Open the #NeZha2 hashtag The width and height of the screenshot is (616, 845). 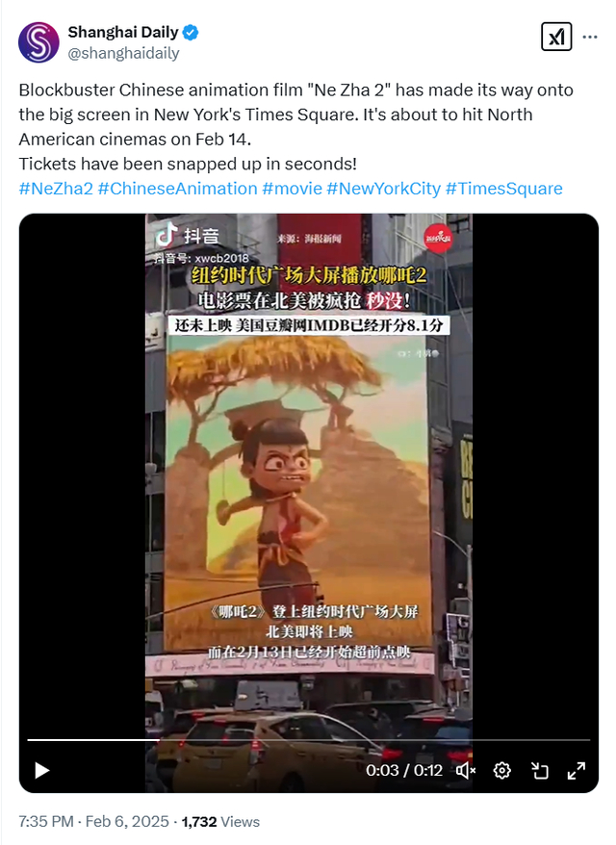point(56,189)
